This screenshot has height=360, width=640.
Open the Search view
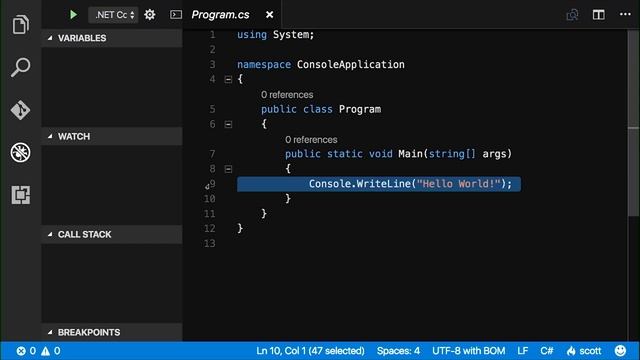click(20, 67)
